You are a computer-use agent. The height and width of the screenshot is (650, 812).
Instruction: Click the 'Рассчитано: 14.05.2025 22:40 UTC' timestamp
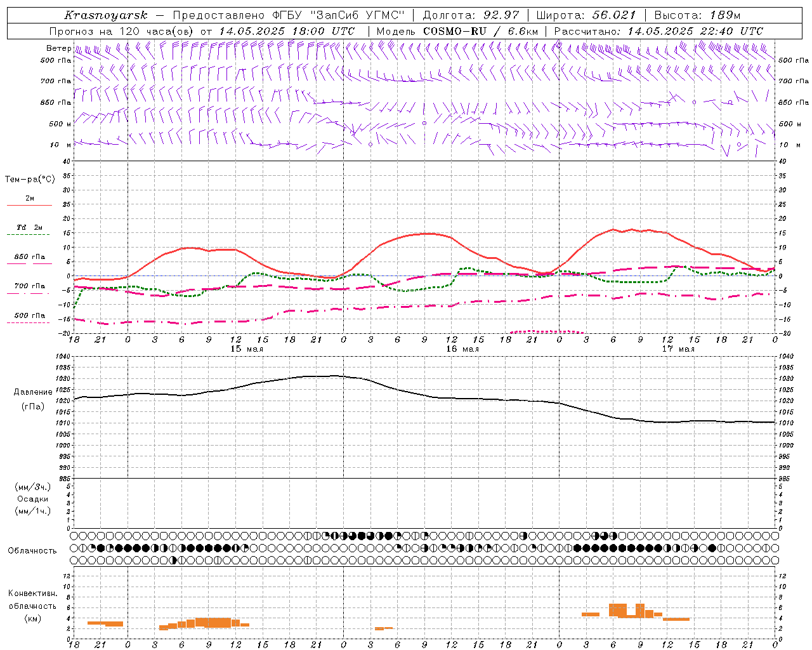pos(658,31)
